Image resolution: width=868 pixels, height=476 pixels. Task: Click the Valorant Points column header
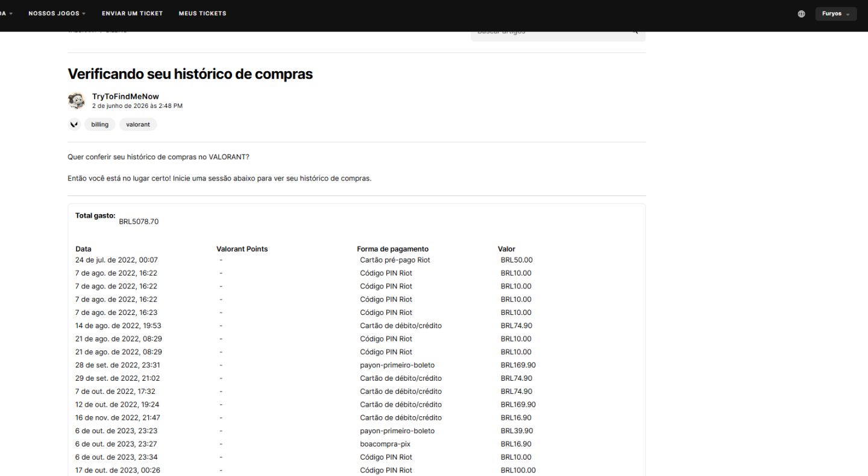(x=242, y=249)
